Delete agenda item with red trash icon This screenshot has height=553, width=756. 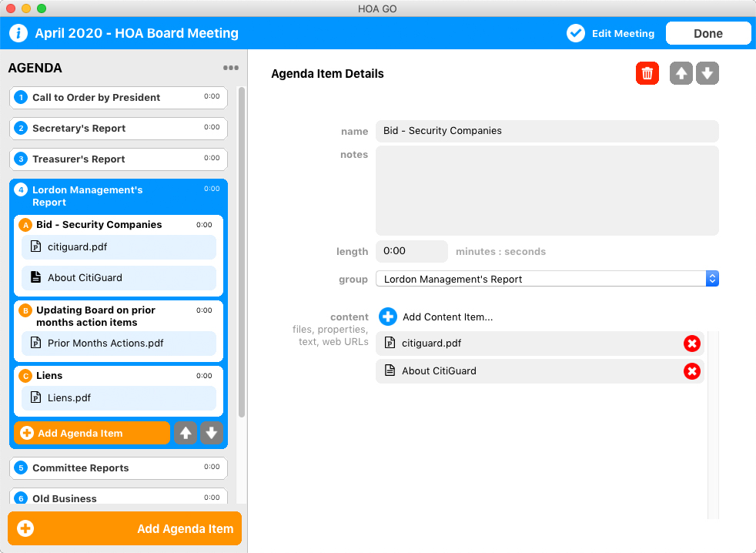coord(647,74)
